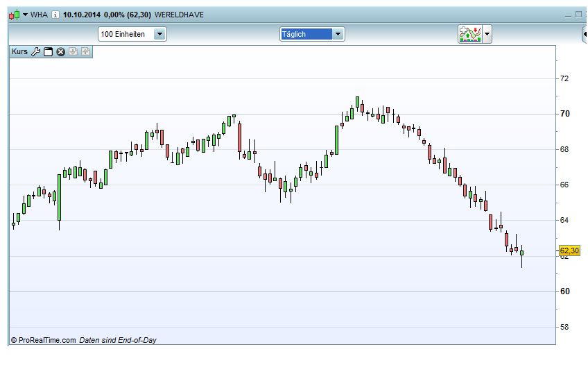588x365 pixels.
Task: Remove the Kurs panel with X icon
Action: tap(61, 52)
